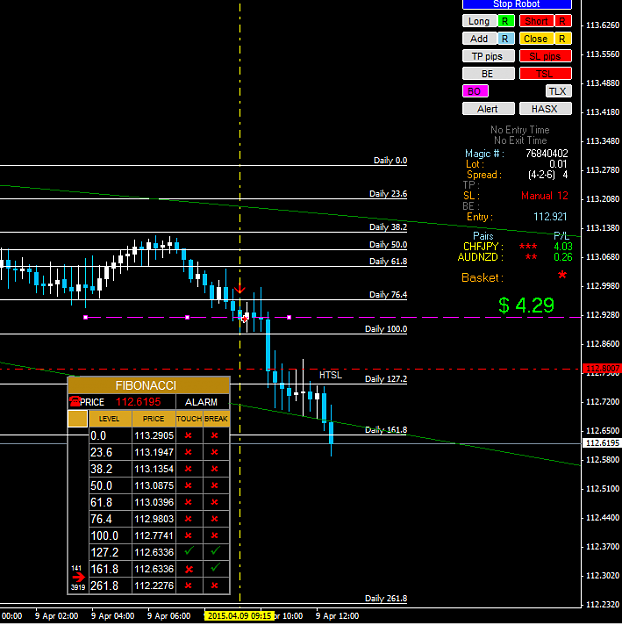
Task: Click the three red stars beside CHFJPY
Action: (x=528, y=247)
